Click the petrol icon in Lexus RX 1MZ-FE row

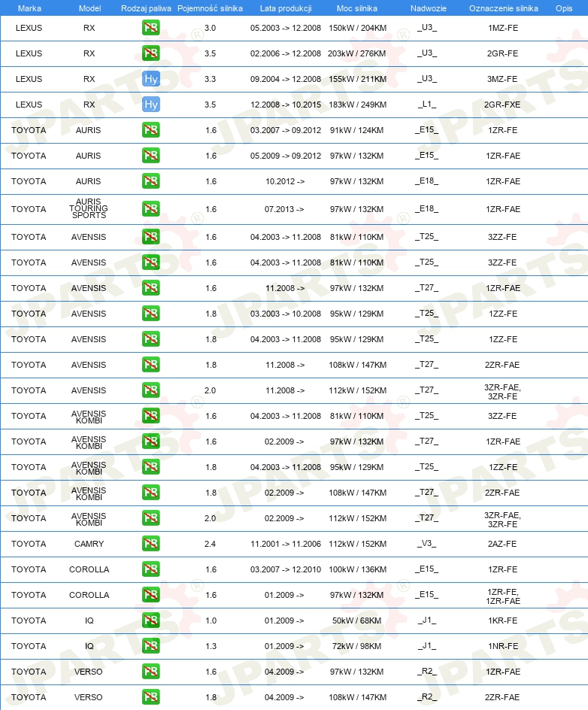pos(150,28)
